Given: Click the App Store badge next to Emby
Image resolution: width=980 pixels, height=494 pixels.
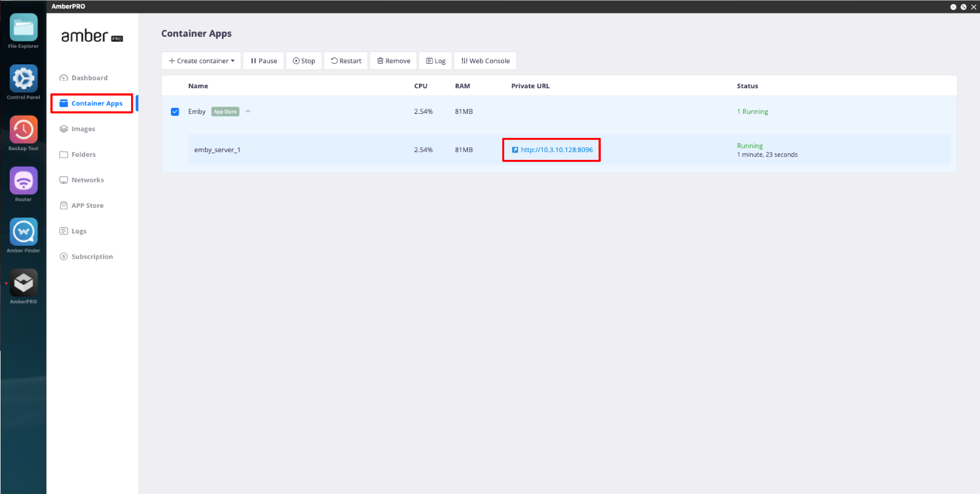Looking at the screenshot, I should click(225, 112).
